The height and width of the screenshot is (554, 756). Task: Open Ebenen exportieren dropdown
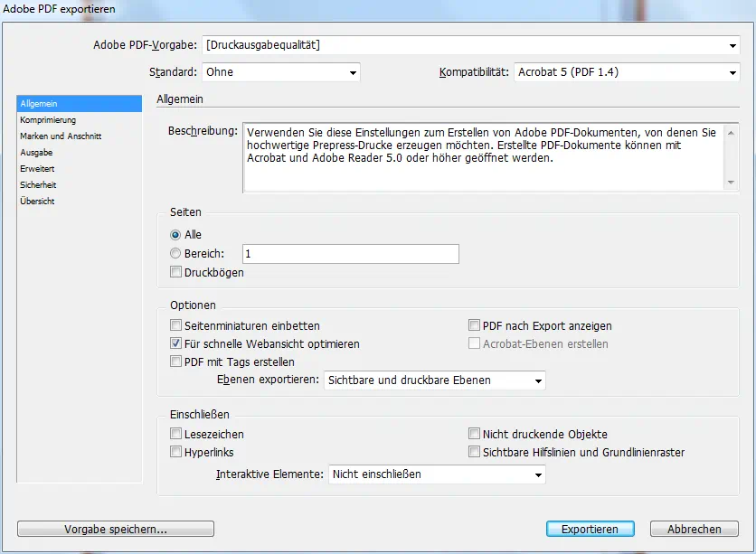point(434,380)
